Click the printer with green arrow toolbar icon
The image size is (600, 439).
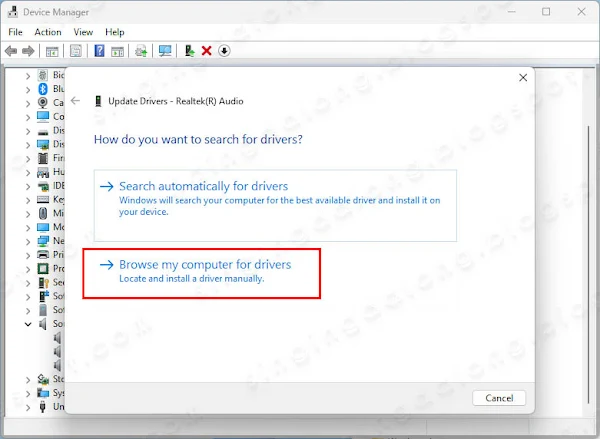click(141, 51)
